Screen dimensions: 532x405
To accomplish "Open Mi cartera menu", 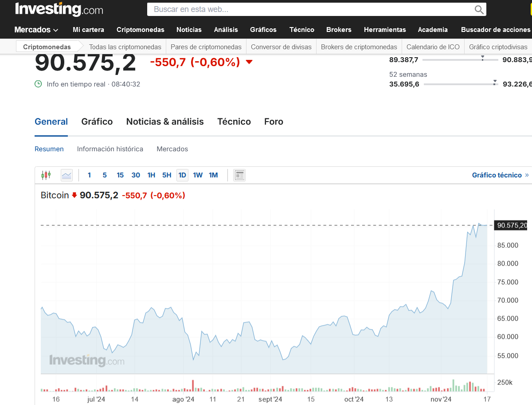I will [88, 30].
